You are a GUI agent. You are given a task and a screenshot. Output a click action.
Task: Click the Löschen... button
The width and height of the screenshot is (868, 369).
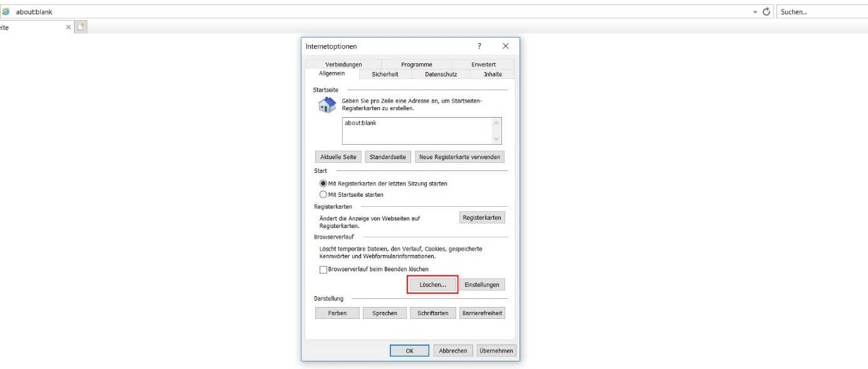432,284
